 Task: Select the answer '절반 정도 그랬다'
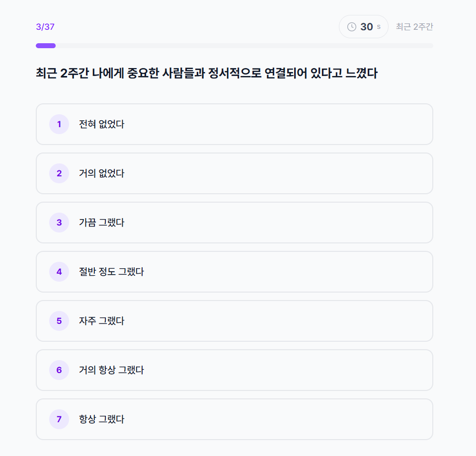point(234,272)
